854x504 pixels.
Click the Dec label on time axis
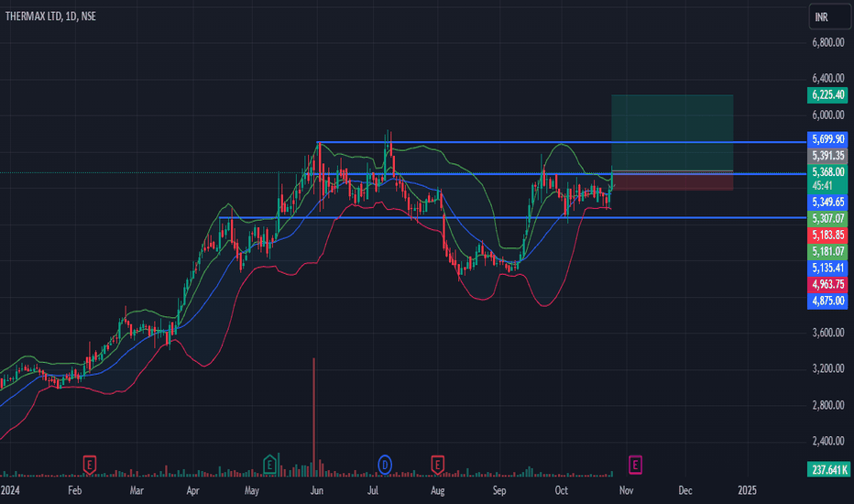click(685, 490)
